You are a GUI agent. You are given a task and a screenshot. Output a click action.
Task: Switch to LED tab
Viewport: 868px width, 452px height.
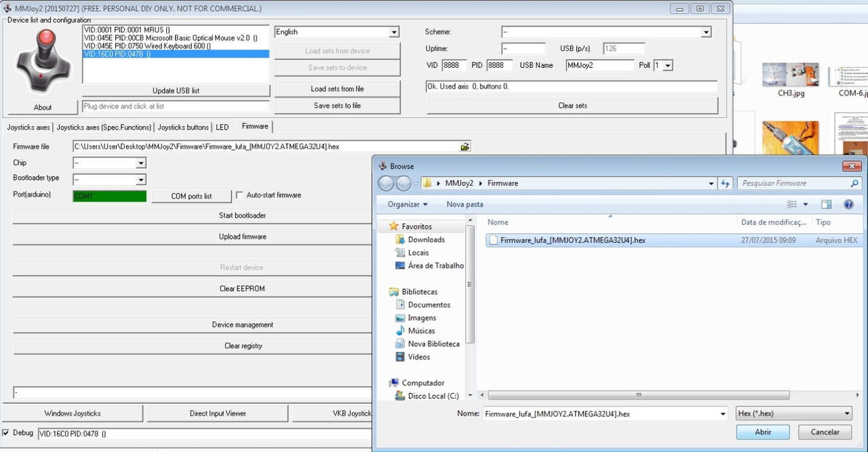click(x=222, y=128)
